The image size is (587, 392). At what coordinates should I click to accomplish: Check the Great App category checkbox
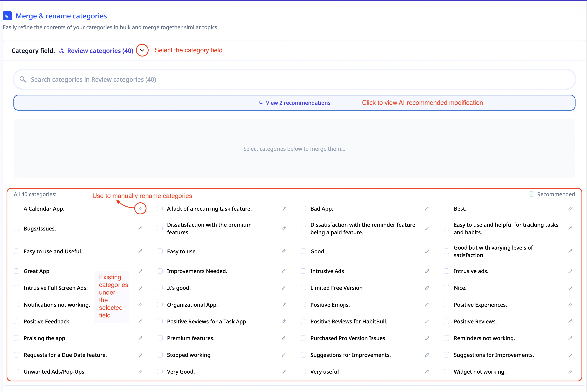[x=17, y=271]
